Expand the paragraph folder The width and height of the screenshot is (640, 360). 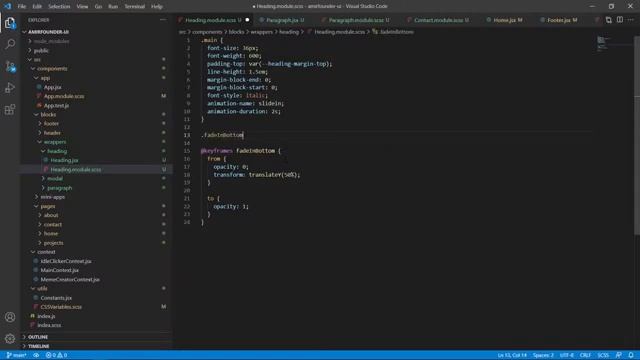coord(59,188)
